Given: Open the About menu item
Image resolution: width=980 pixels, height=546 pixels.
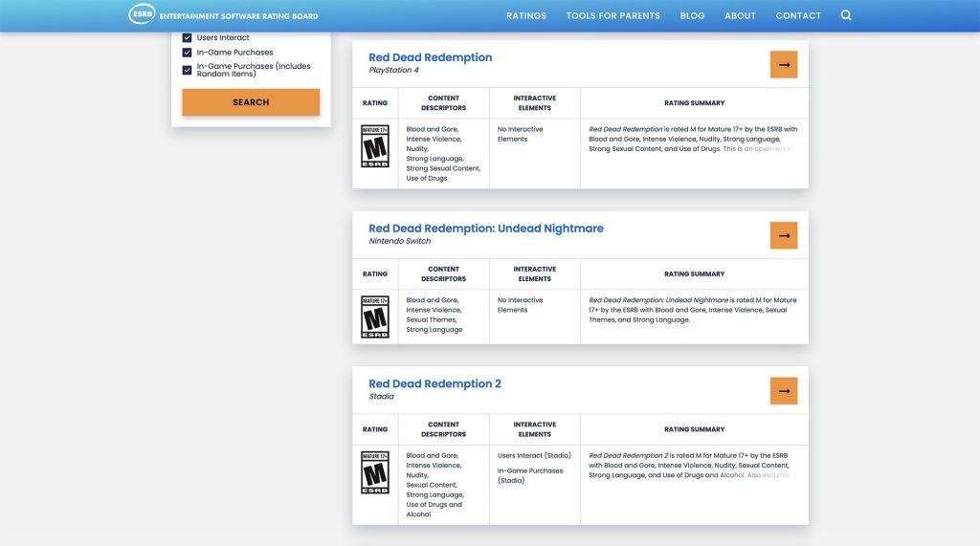Looking at the screenshot, I should 740,16.
